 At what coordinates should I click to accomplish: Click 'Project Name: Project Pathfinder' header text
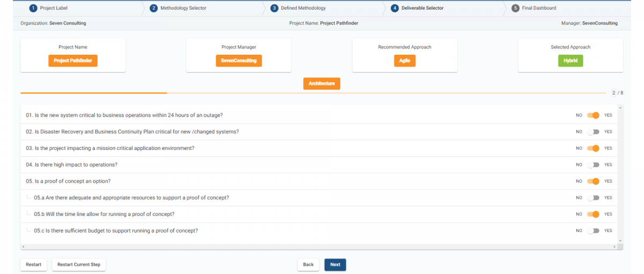click(324, 23)
